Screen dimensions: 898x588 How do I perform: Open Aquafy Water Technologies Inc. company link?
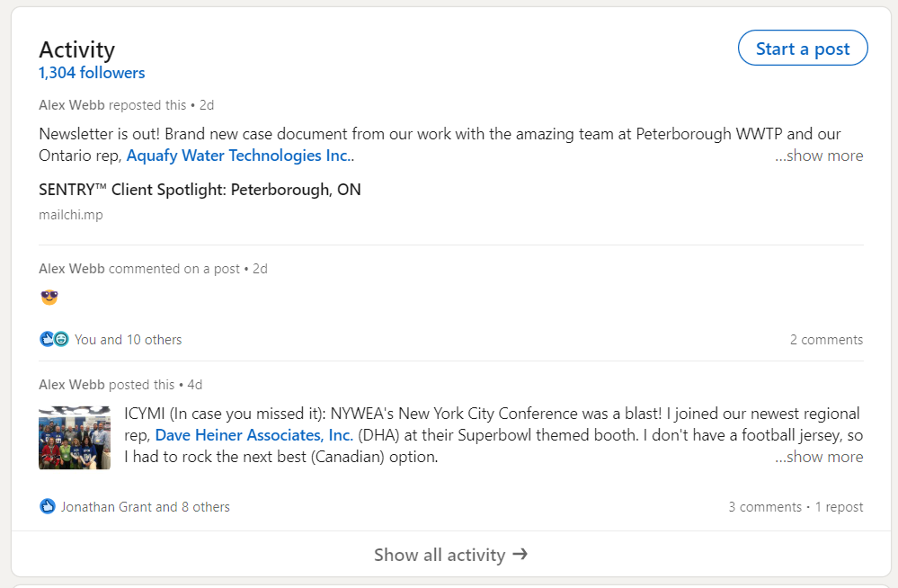coord(238,156)
